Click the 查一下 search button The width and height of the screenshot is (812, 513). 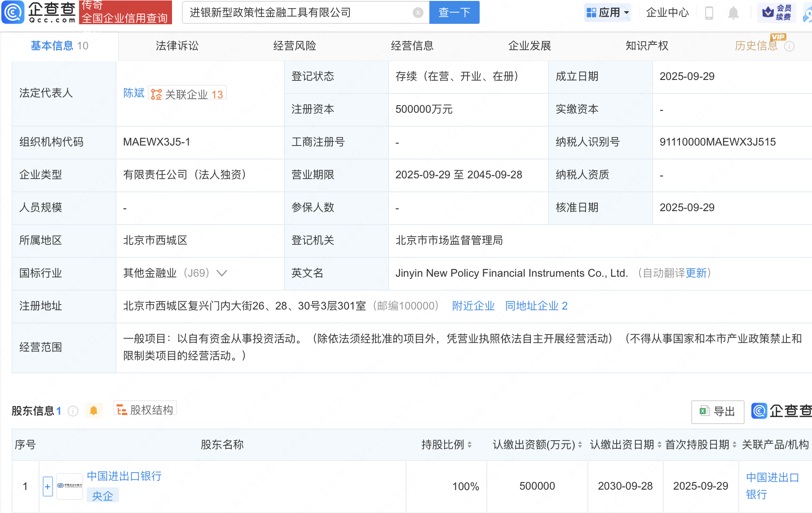[x=454, y=13]
